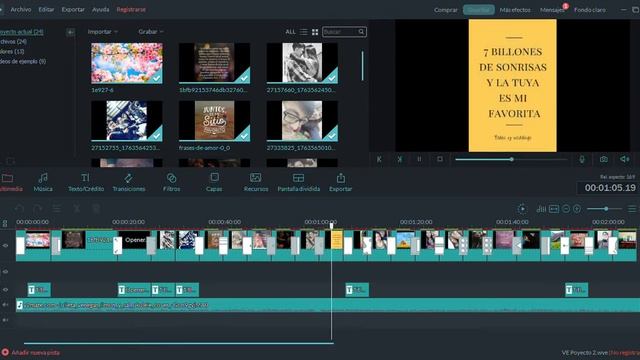This screenshot has width=640, height=360.
Task: Jump to the next frame in the preview
Action: [x=400, y=159]
